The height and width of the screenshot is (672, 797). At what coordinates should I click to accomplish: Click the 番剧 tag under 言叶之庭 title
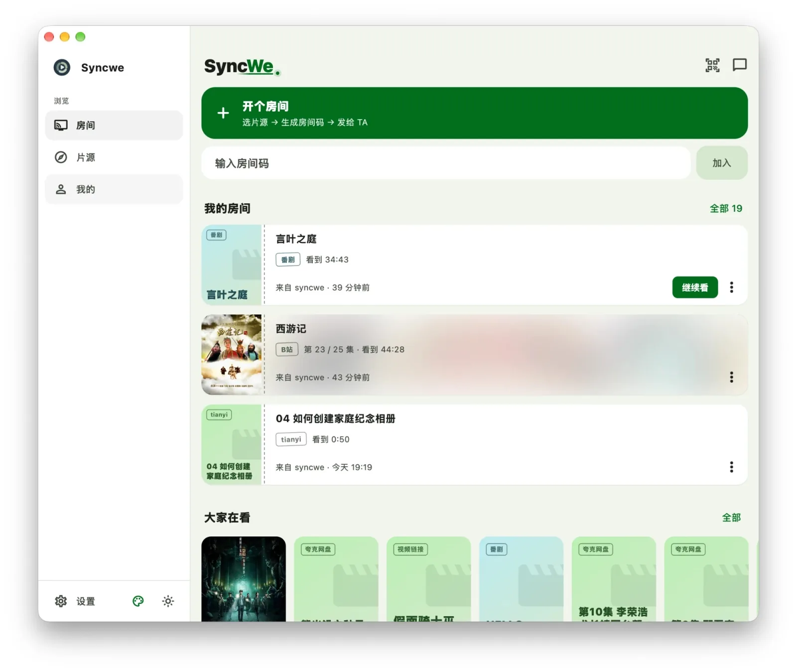(288, 260)
